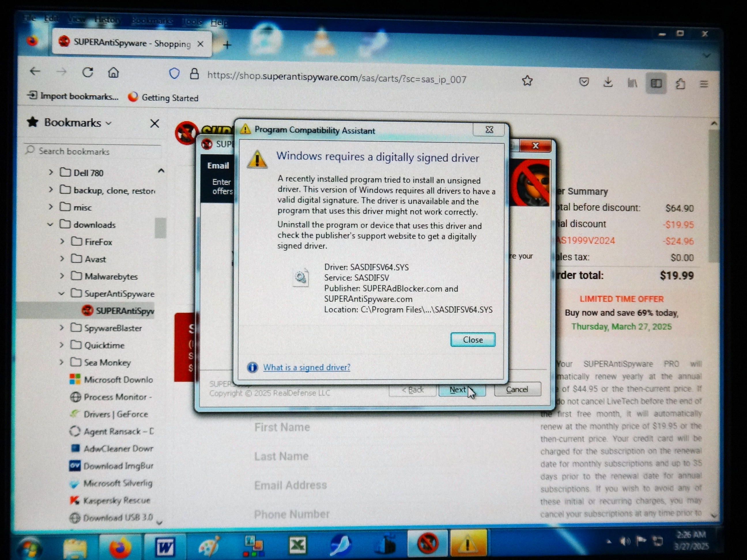The width and height of the screenshot is (747, 560).
Task: Click the Firefox back arrow
Action: [35, 71]
